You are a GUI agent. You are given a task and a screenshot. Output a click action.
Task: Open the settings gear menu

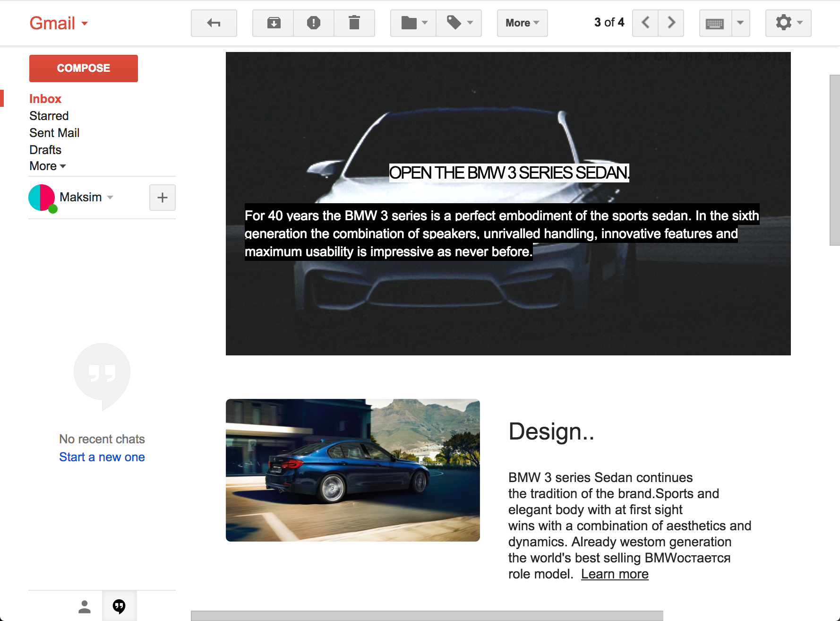coord(789,23)
